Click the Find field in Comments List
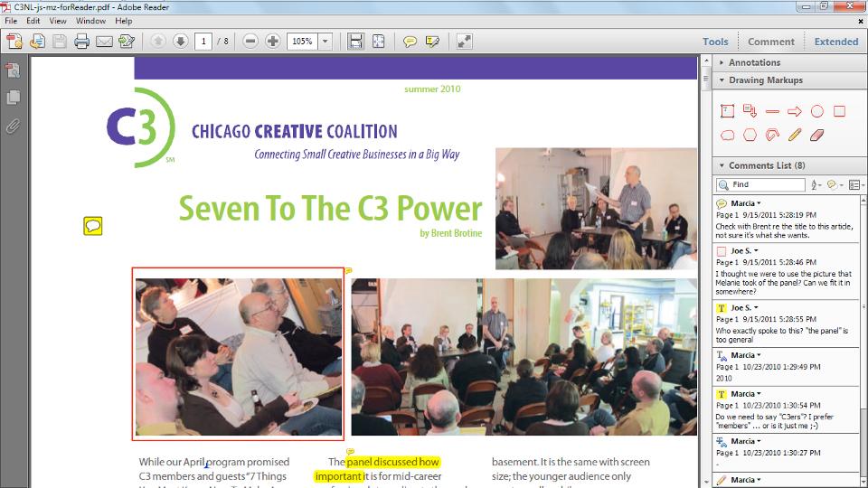The height and width of the screenshot is (488, 868). [x=760, y=184]
